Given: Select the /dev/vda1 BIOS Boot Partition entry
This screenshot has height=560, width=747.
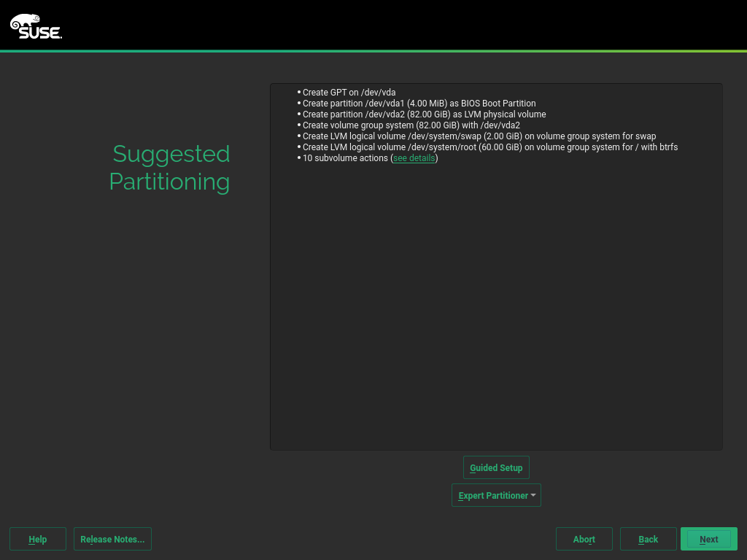Looking at the screenshot, I should pos(419,104).
